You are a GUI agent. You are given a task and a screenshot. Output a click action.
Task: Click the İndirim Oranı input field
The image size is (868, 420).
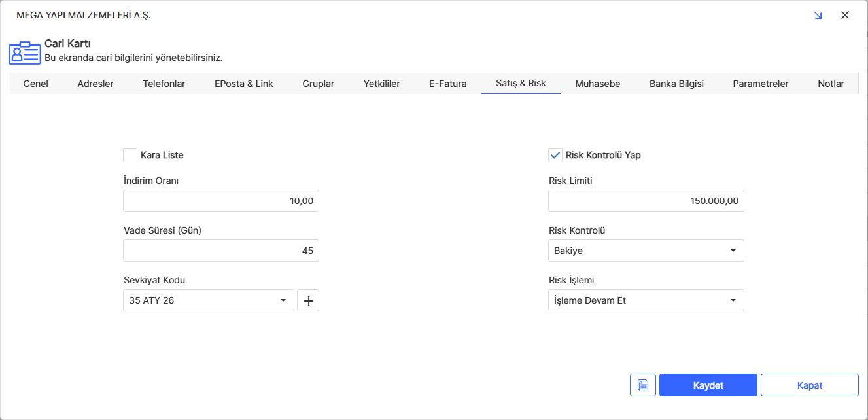(x=221, y=201)
